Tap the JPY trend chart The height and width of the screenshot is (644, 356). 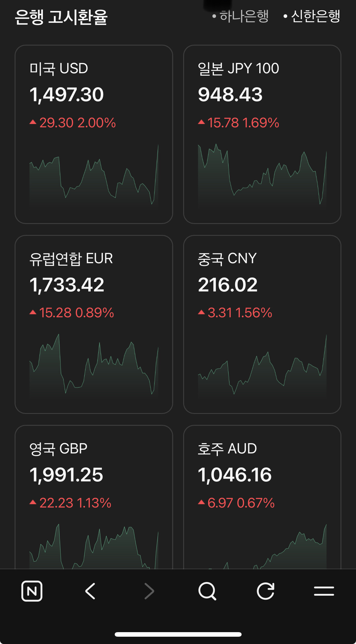[262, 176]
